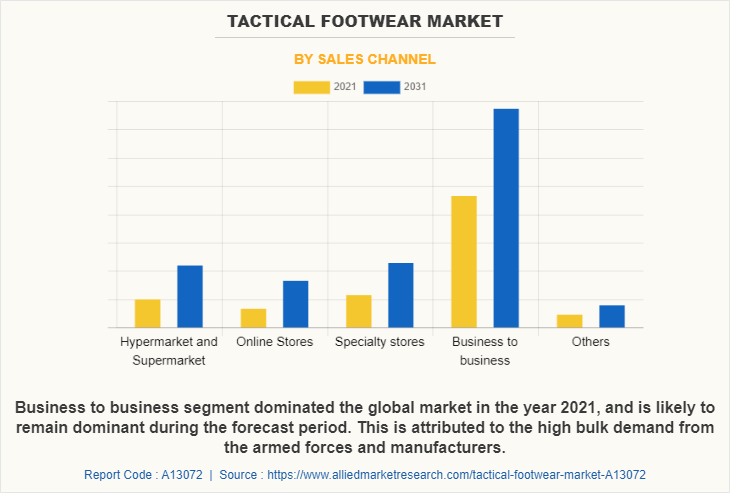Toggle the 2021 yellow legend swatch
The height and width of the screenshot is (493, 730).
(311, 87)
